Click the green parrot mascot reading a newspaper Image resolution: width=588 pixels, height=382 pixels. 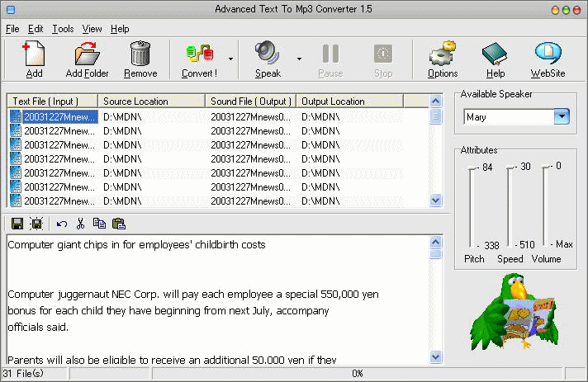[x=515, y=312]
